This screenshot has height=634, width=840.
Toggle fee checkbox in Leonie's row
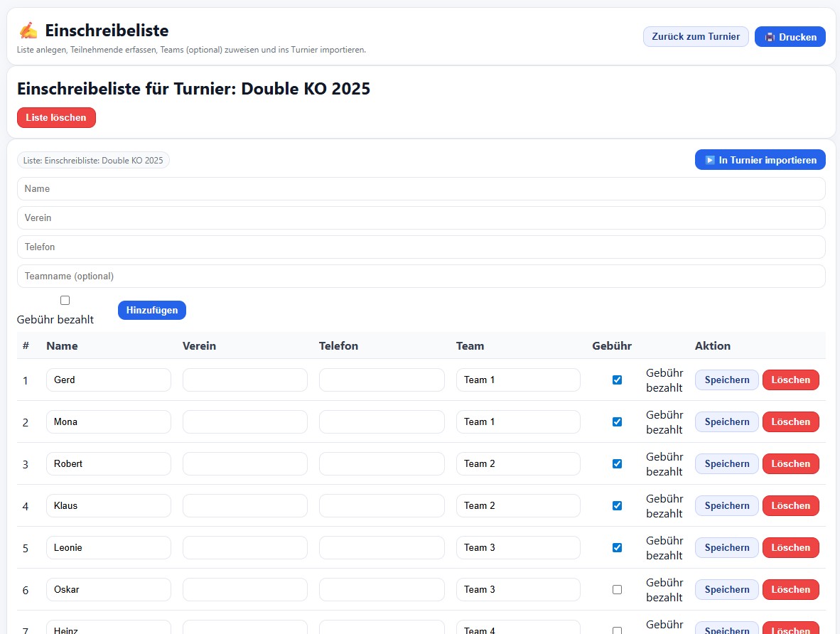tap(617, 548)
